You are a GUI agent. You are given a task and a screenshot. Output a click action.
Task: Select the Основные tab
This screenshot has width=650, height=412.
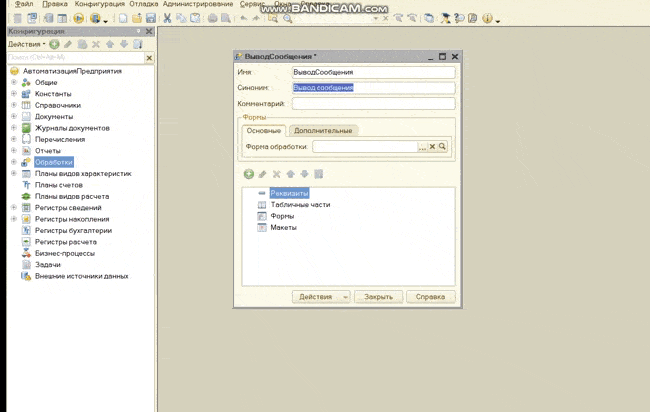point(264,131)
